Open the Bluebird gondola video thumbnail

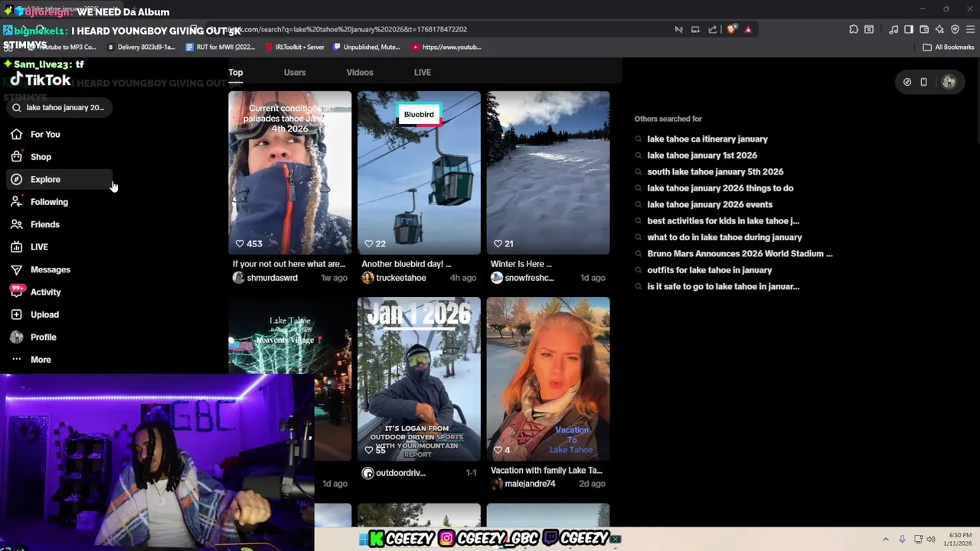point(419,172)
